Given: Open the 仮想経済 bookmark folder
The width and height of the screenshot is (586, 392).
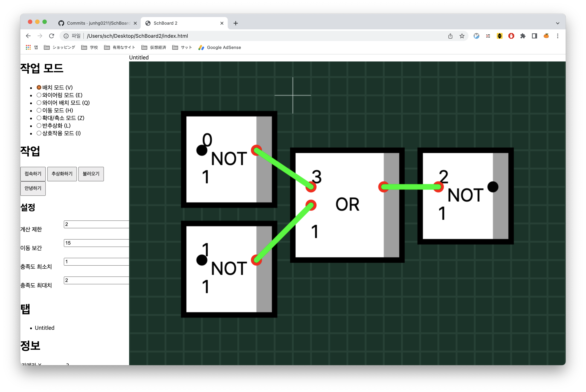Looking at the screenshot, I should [x=154, y=47].
